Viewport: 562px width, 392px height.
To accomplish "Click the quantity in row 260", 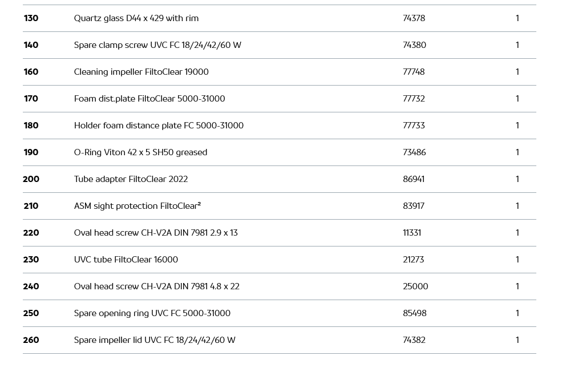I will click(x=517, y=340).
